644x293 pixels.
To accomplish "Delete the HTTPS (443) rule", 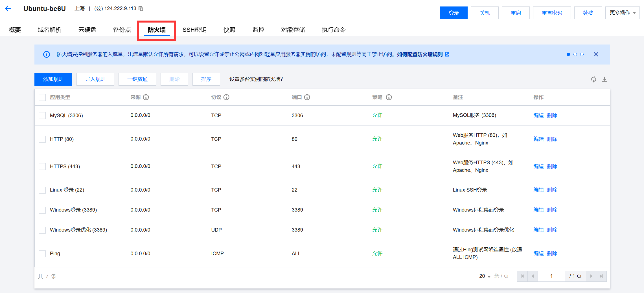I will coord(552,166).
